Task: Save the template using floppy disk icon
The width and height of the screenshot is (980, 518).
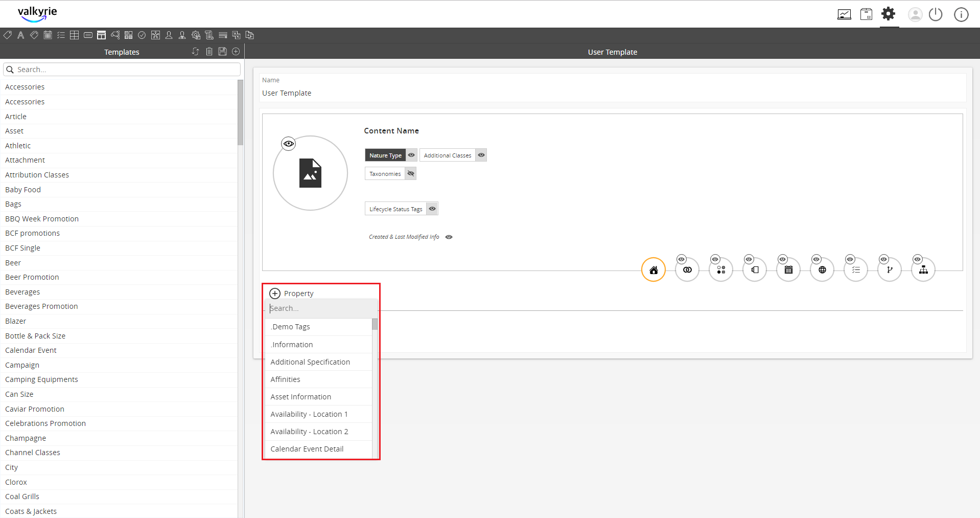Action: pyautogui.click(x=222, y=52)
